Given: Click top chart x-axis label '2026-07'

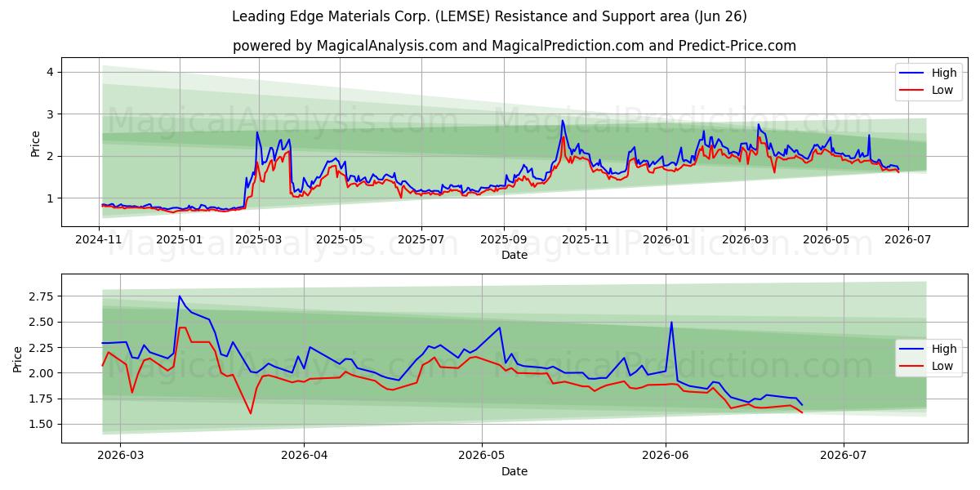Looking at the screenshot, I should [x=906, y=239].
